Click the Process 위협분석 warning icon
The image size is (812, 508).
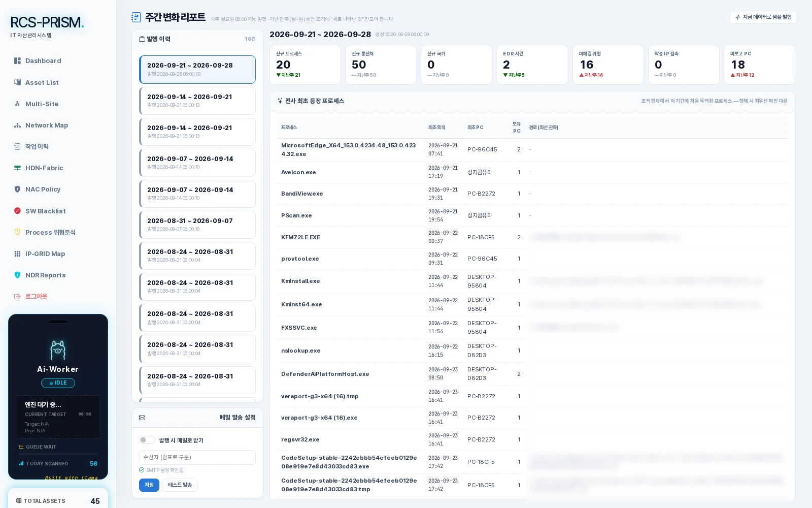[x=17, y=232]
